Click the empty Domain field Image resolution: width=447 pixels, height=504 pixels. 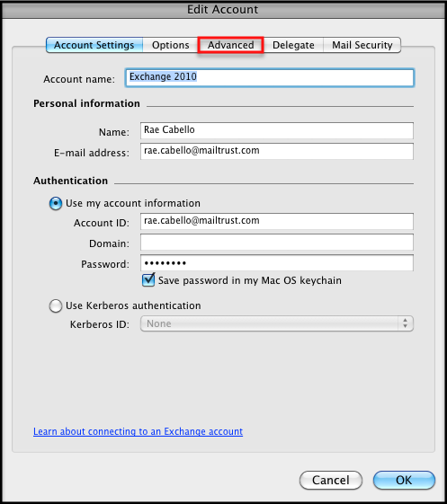click(277, 242)
